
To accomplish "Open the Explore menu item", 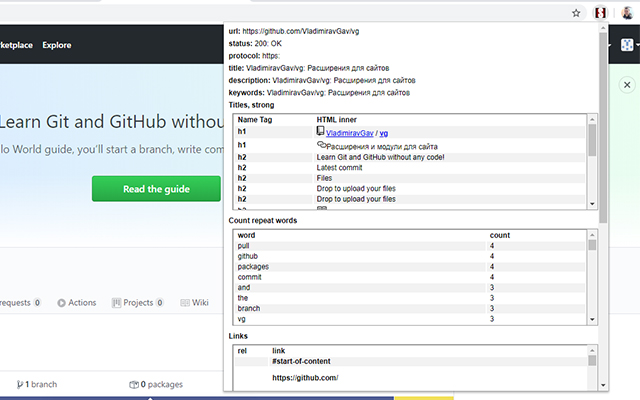I will pyautogui.click(x=57, y=45).
